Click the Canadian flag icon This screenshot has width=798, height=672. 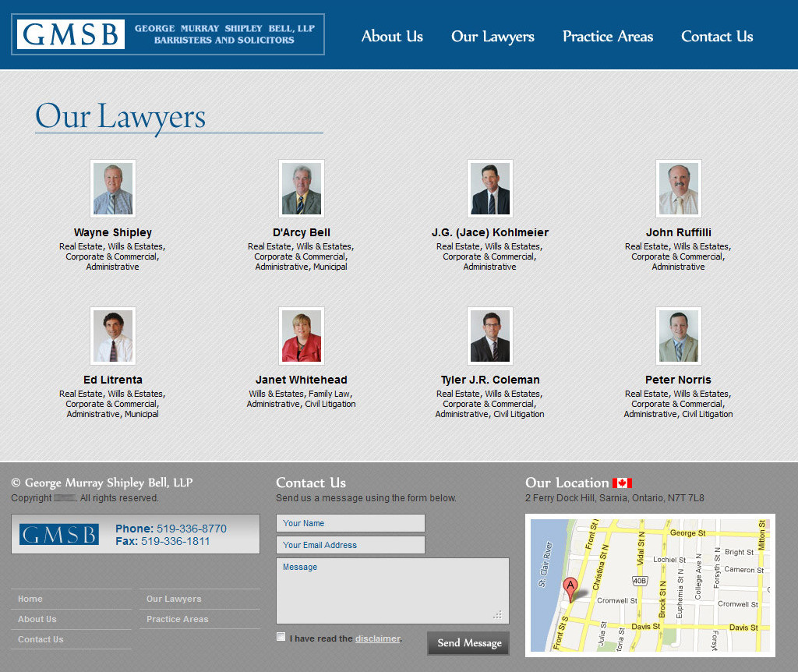click(622, 483)
